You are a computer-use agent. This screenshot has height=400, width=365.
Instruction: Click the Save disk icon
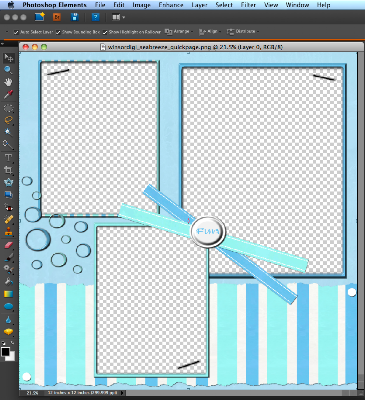74,17
